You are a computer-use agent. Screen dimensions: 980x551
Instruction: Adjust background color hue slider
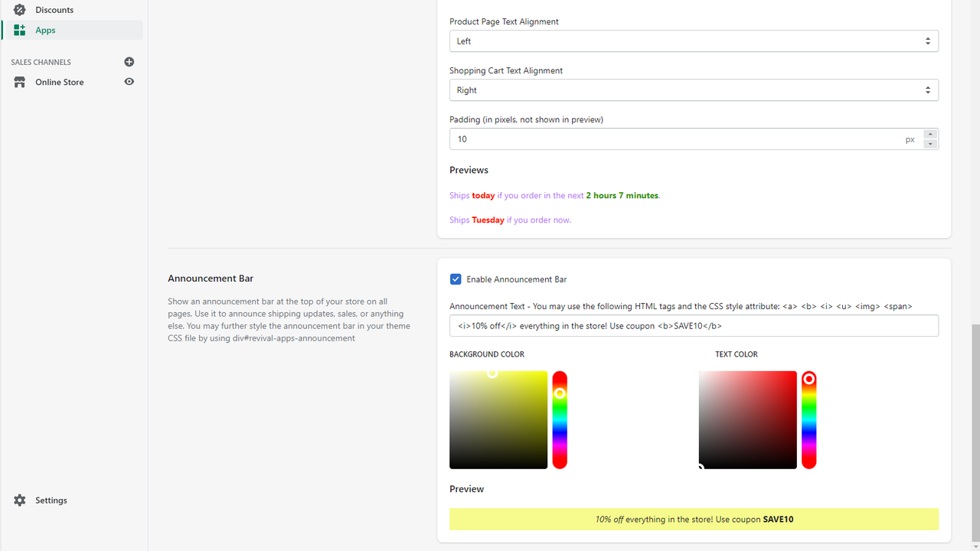[x=560, y=420]
